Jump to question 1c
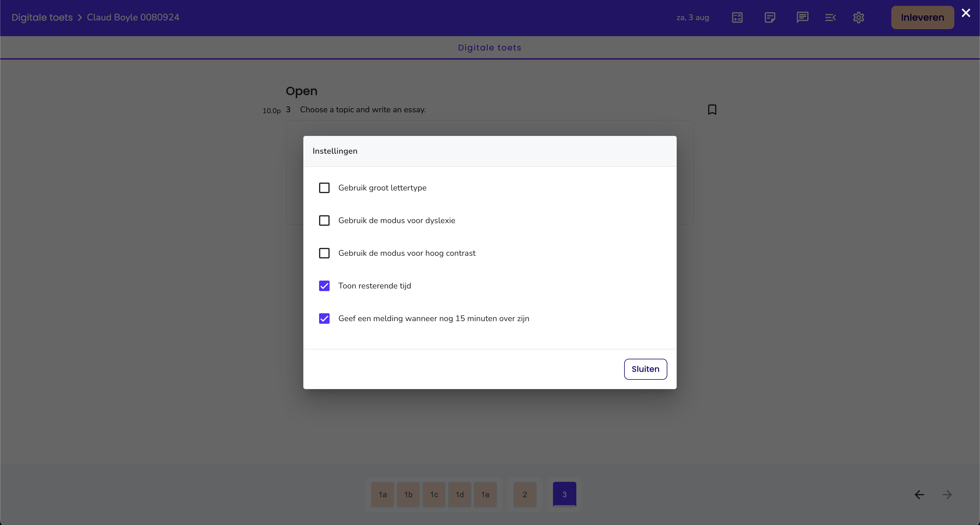The image size is (980, 525). tap(434, 495)
